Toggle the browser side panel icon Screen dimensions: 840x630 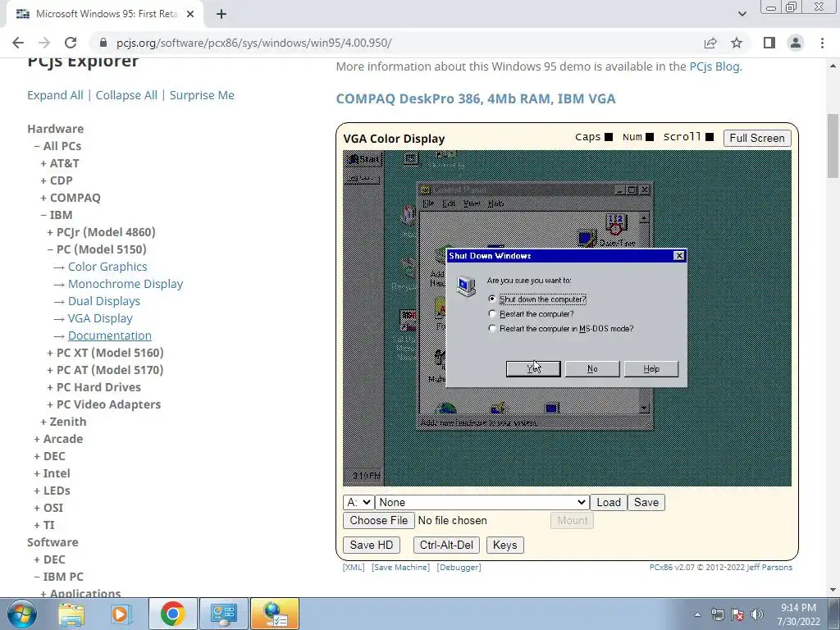pyautogui.click(x=769, y=43)
